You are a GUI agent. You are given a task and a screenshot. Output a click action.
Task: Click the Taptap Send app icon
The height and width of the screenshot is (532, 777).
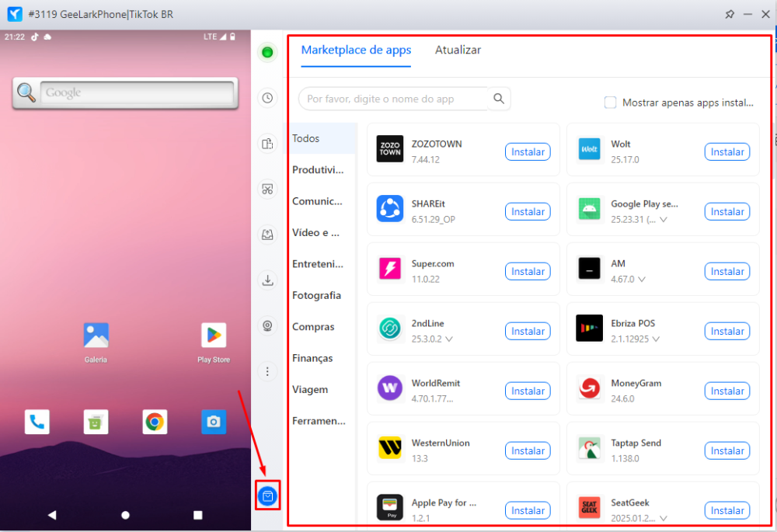589,448
